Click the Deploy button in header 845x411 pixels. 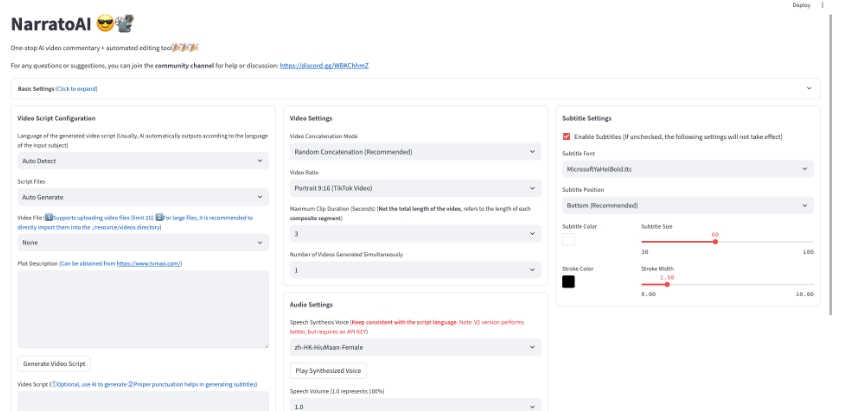click(801, 5)
